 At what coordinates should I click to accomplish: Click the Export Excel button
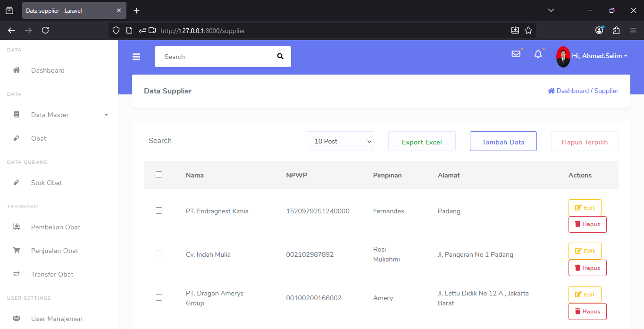(x=422, y=142)
